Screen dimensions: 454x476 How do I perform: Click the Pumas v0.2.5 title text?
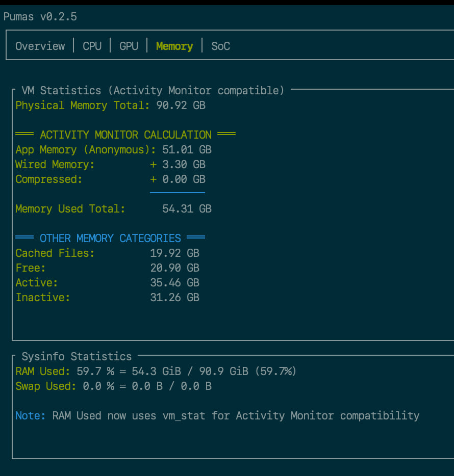coord(40,17)
